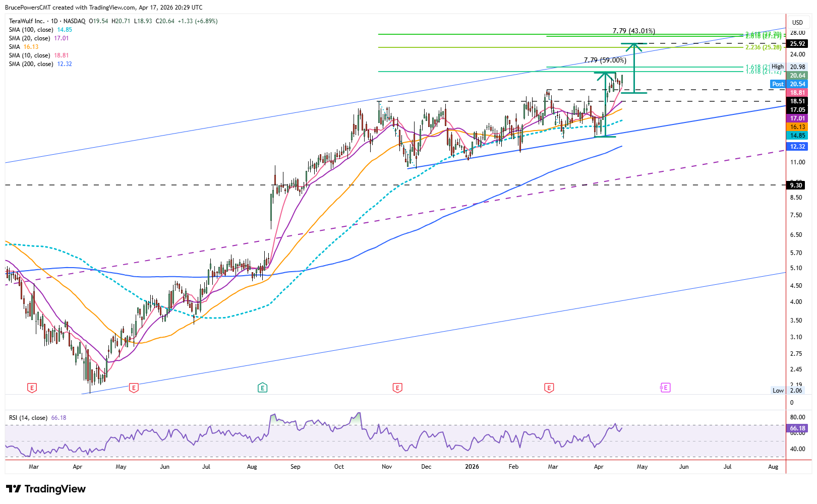Click the Sep label on the time axis
This screenshot has height=504, width=817.
click(x=296, y=467)
